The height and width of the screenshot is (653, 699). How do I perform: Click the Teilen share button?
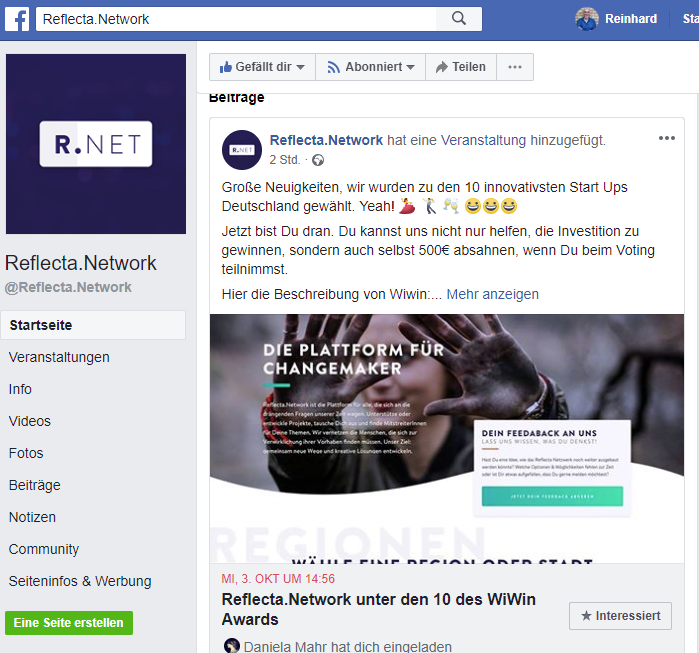click(x=461, y=67)
